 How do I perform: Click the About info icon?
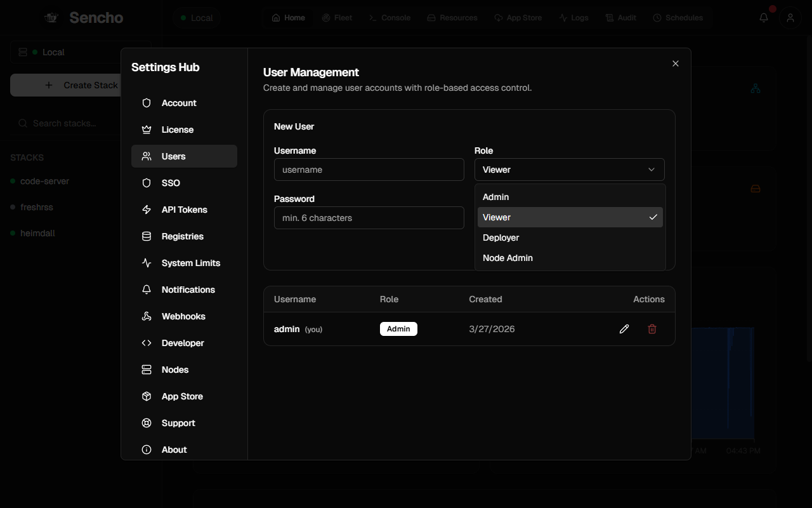point(147,450)
